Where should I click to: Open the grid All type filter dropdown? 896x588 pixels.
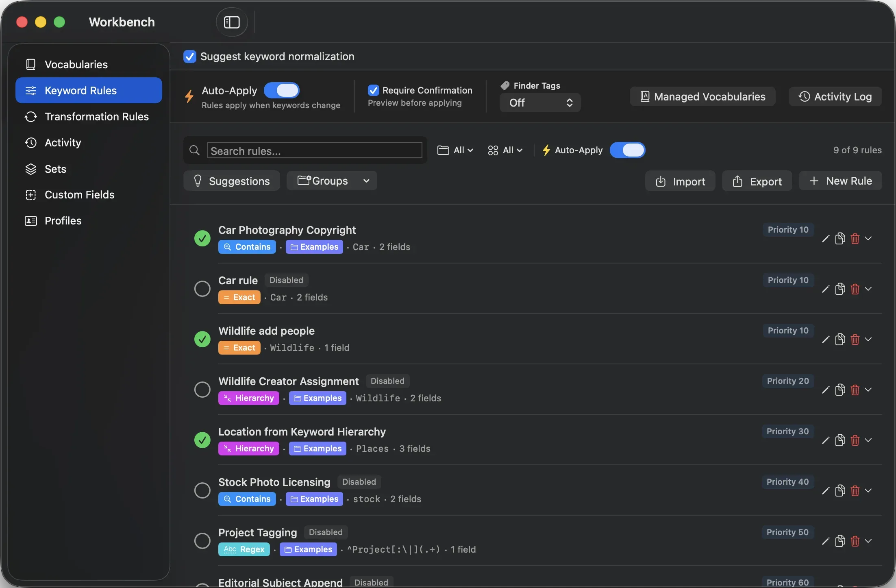(x=505, y=150)
